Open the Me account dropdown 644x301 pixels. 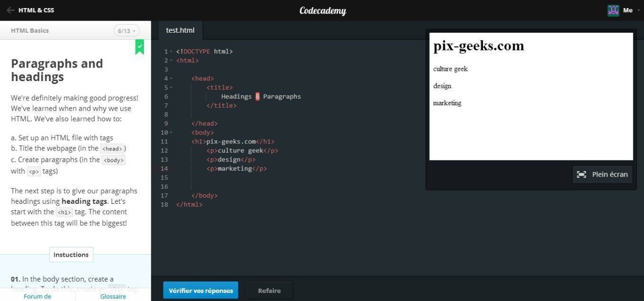click(x=630, y=10)
